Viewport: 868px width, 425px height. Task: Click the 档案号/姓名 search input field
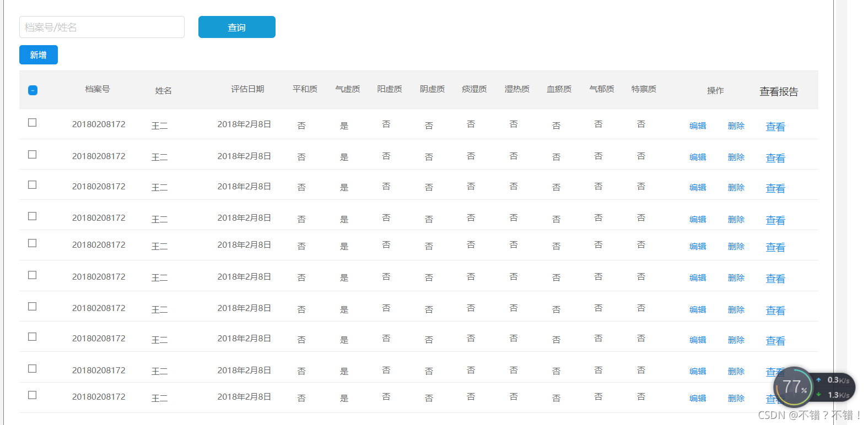click(102, 27)
